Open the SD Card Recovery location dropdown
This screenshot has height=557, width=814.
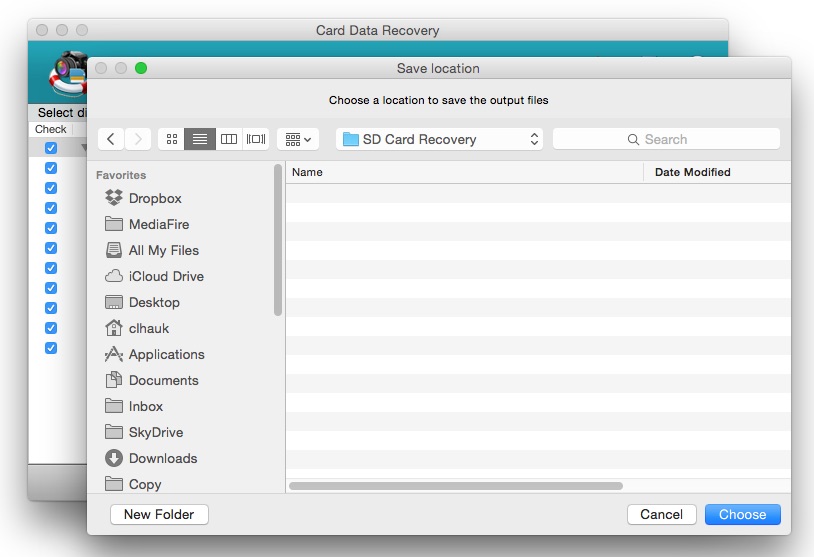(441, 139)
